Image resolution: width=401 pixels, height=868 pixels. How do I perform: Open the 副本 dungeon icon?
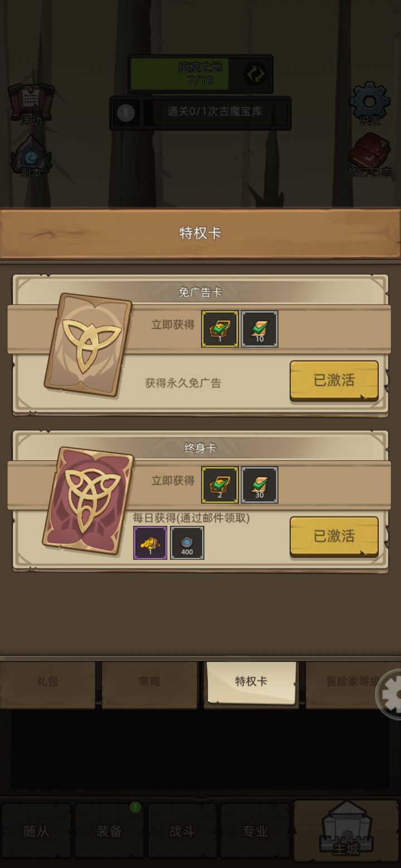(31, 156)
